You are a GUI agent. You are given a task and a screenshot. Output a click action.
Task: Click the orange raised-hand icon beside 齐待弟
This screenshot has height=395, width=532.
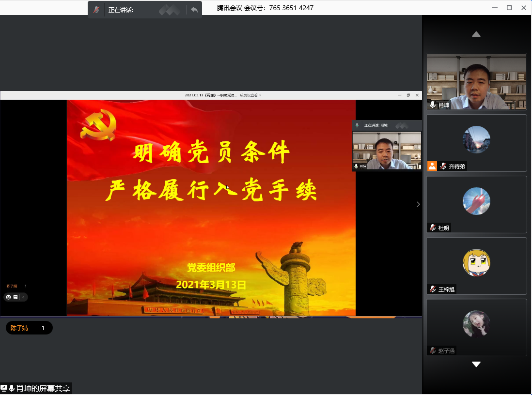pyautogui.click(x=431, y=166)
